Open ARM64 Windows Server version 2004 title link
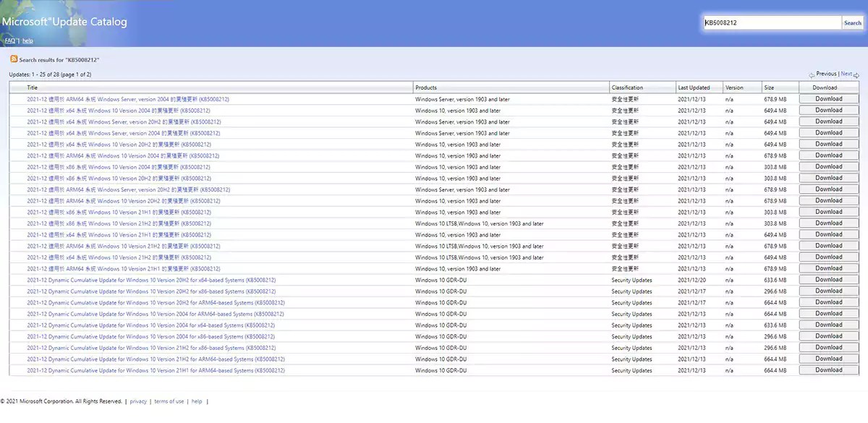 129,99
